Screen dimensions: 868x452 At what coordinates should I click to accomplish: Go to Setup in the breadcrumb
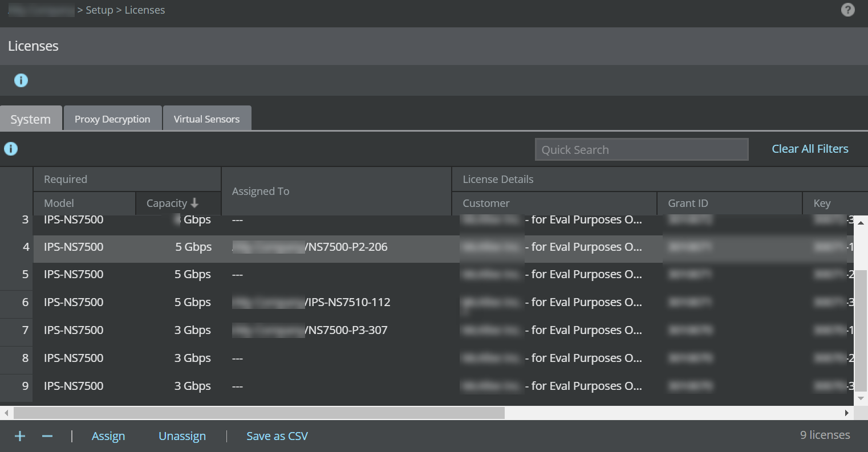[x=99, y=10]
